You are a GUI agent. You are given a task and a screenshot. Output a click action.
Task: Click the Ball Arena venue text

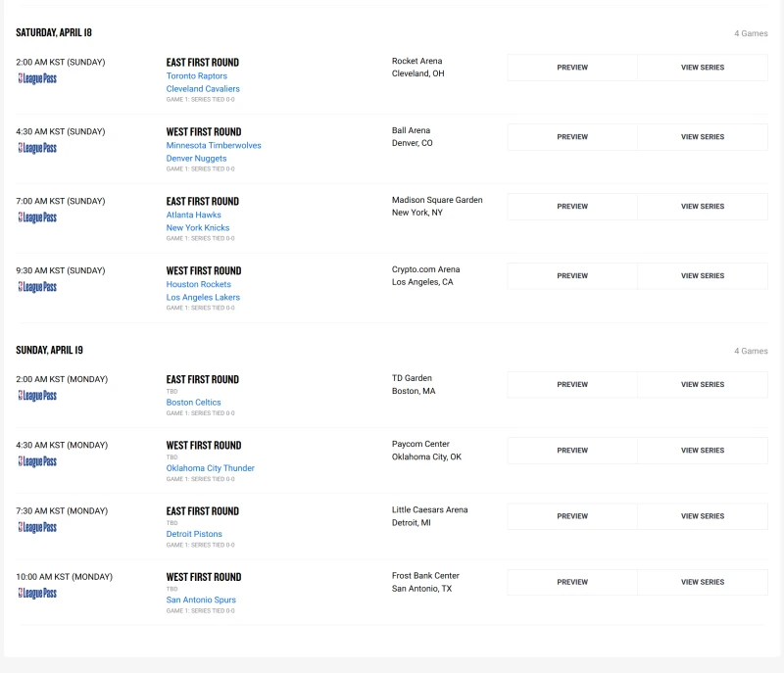click(x=411, y=130)
